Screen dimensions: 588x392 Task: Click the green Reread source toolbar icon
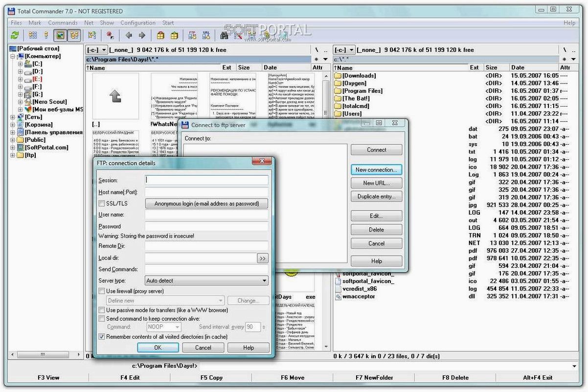pos(15,35)
